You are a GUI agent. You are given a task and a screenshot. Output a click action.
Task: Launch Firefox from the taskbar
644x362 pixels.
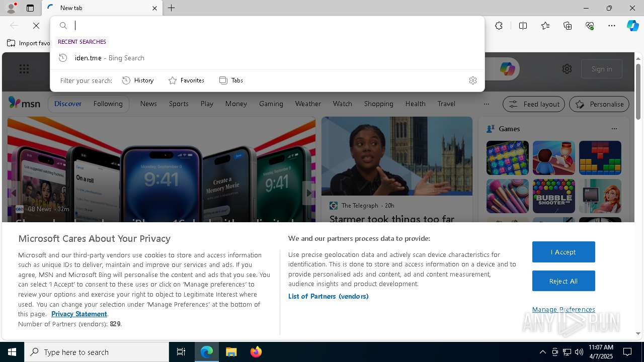pos(256,352)
